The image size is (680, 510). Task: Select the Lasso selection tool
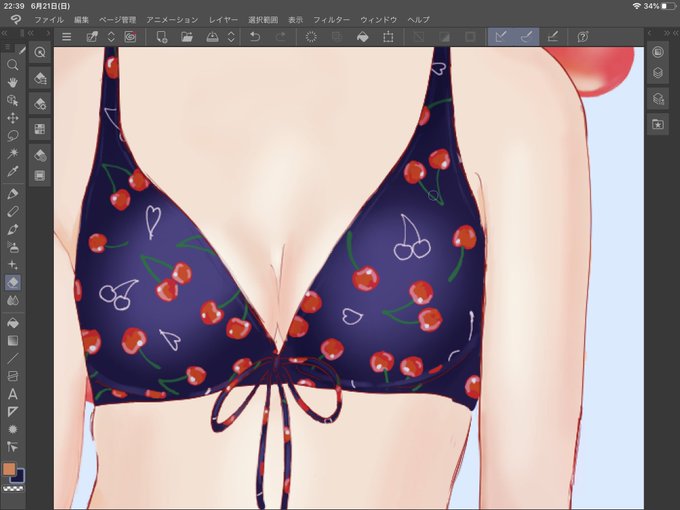tap(13, 135)
